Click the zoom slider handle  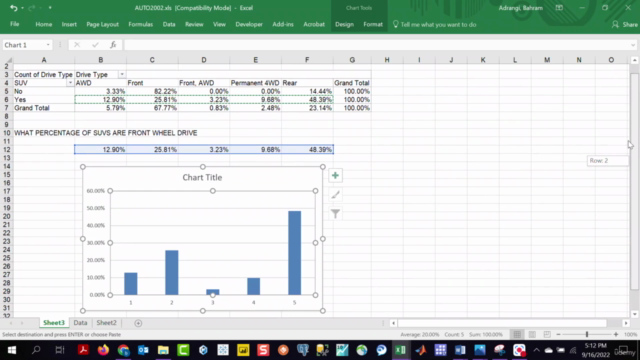[x=587, y=335]
